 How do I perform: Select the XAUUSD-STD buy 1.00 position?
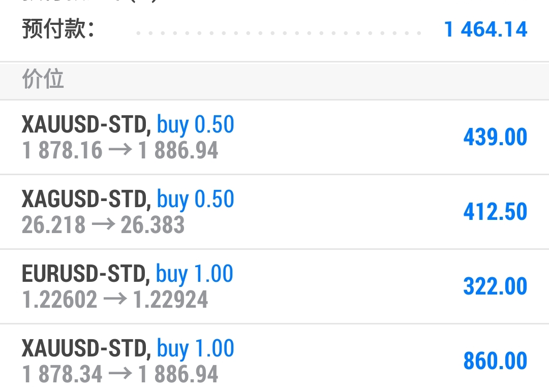click(x=274, y=358)
